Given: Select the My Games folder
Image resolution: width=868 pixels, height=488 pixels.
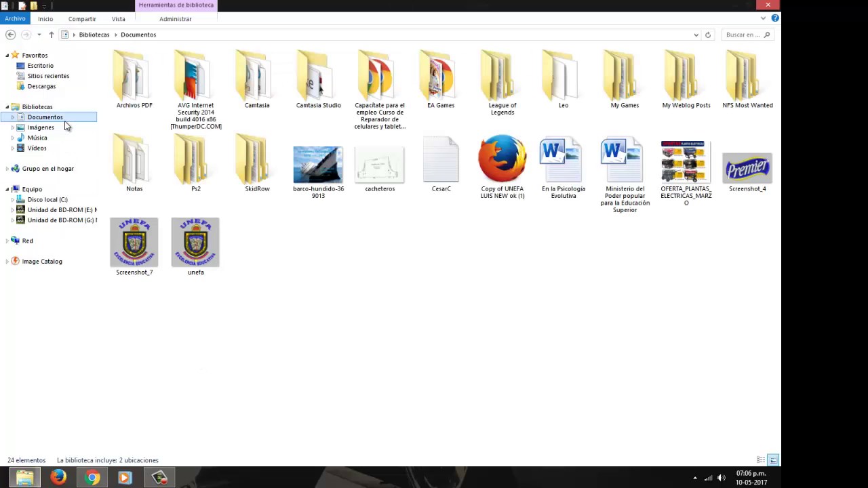Looking at the screenshot, I should (x=625, y=79).
